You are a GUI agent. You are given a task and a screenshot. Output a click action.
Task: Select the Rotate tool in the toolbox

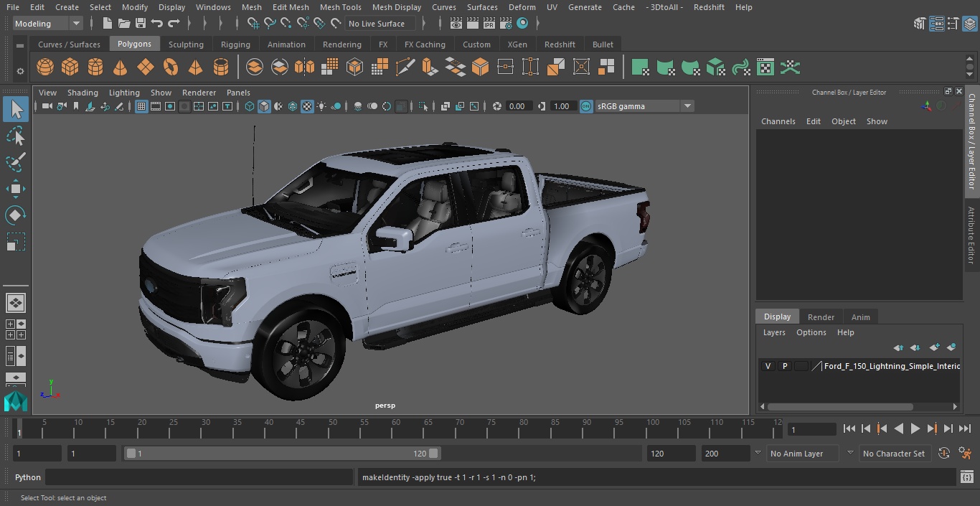coord(16,215)
